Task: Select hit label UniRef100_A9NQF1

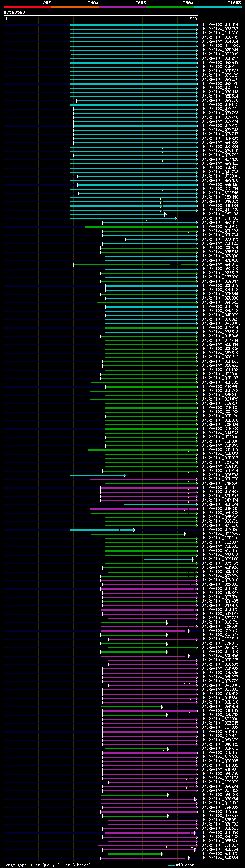Action: tap(220, 264)
